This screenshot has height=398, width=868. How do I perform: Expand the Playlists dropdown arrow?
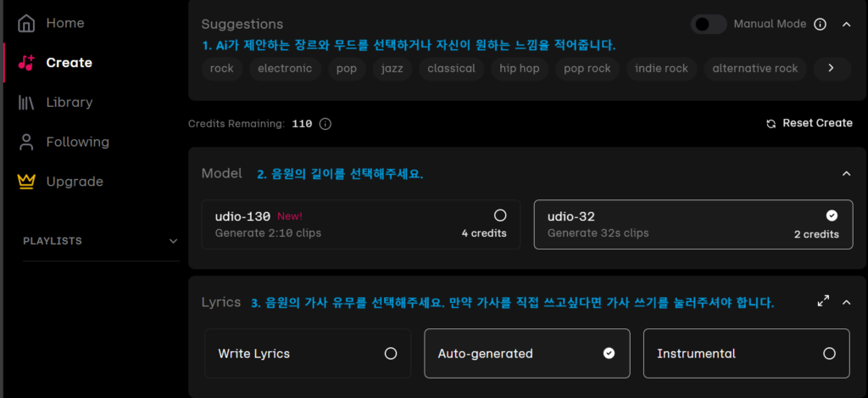(173, 241)
